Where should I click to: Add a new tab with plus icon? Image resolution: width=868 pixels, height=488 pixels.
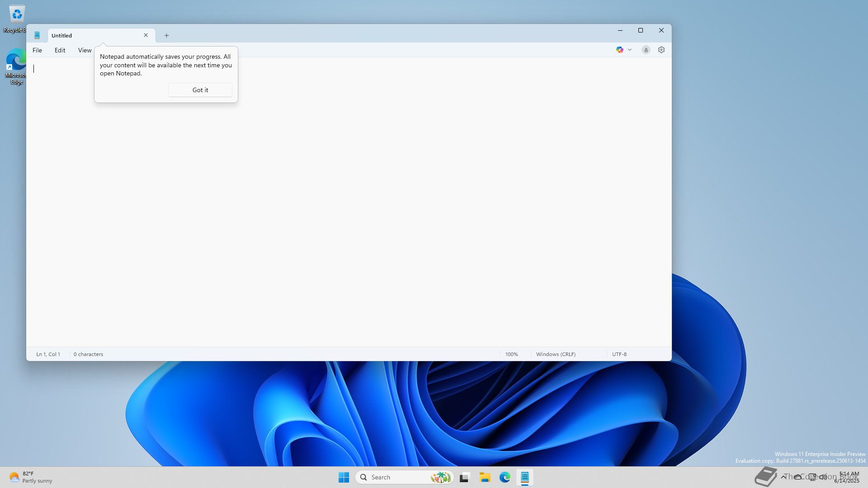(166, 35)
